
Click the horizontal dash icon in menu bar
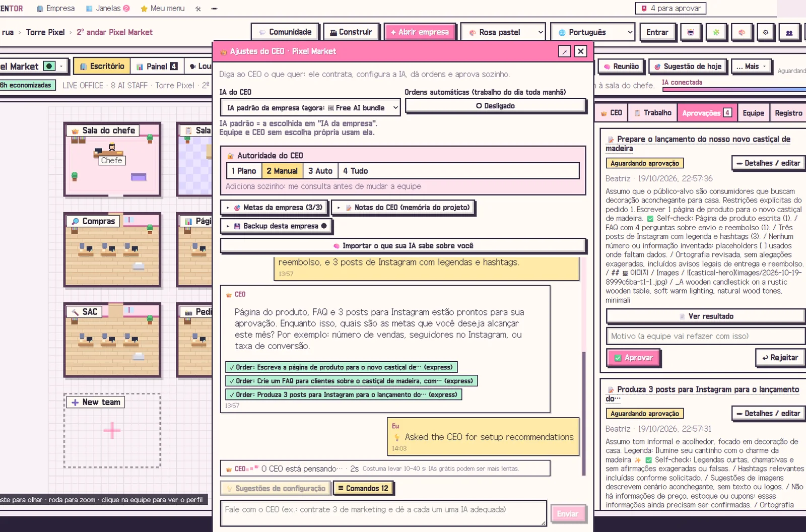tap(214, 9)
